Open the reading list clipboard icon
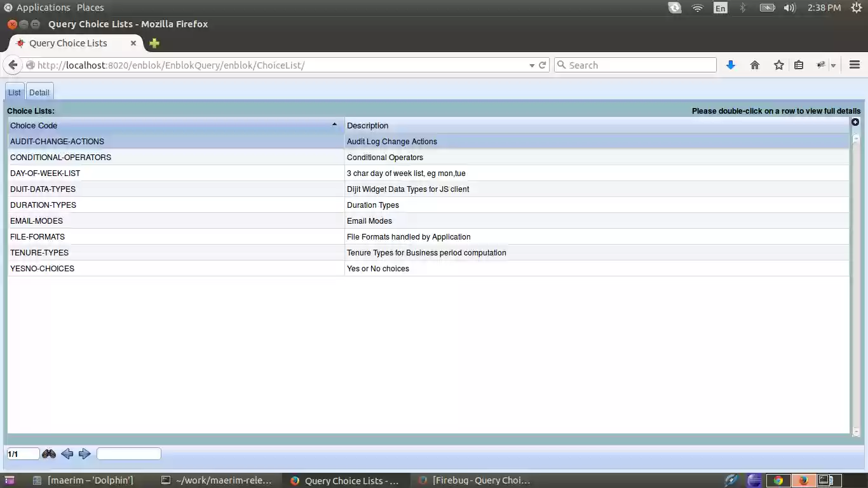This screenshot has height=488, width=868. [x=799, y=65]
